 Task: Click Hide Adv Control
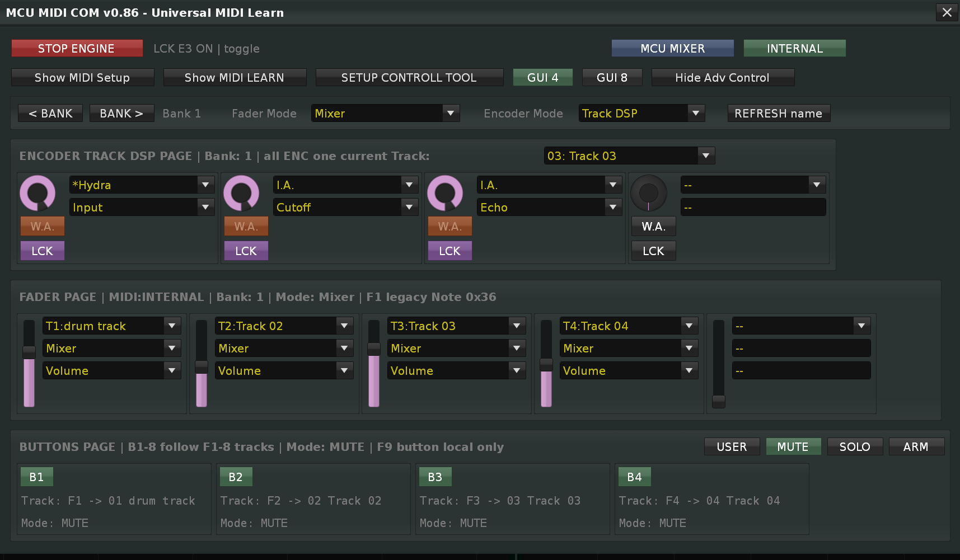pos(723,78)
